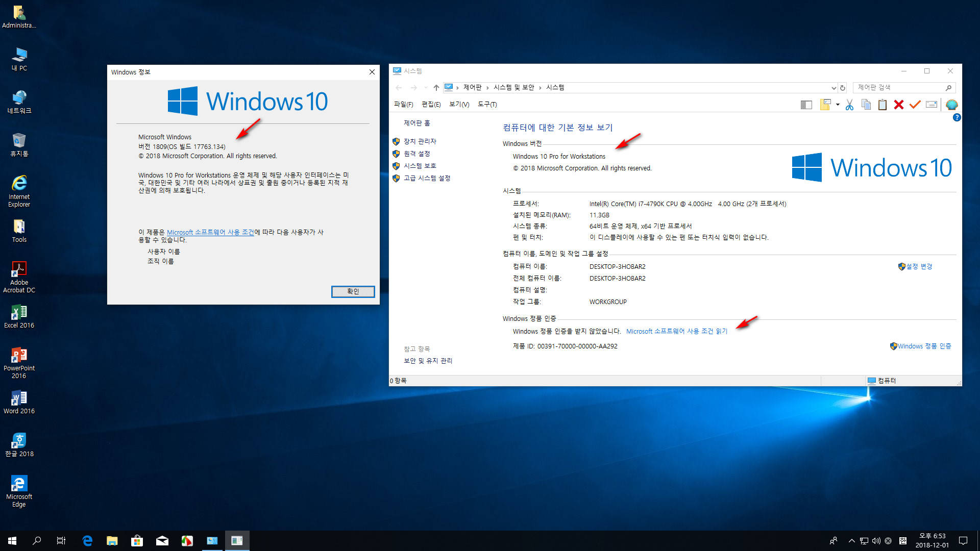Open the 편집(E) menu

(431, 104)
